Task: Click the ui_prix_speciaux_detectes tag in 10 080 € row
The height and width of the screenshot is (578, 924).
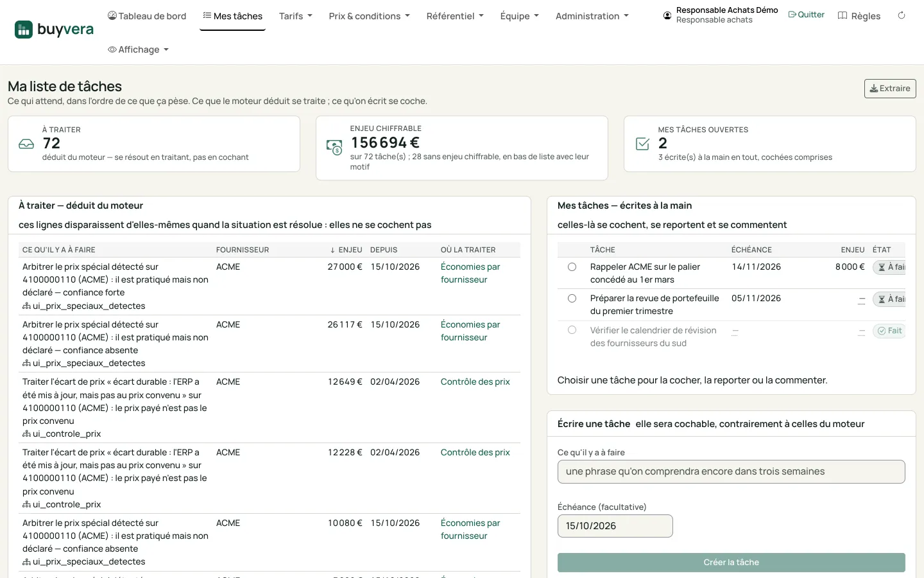Action: (84, 562)
